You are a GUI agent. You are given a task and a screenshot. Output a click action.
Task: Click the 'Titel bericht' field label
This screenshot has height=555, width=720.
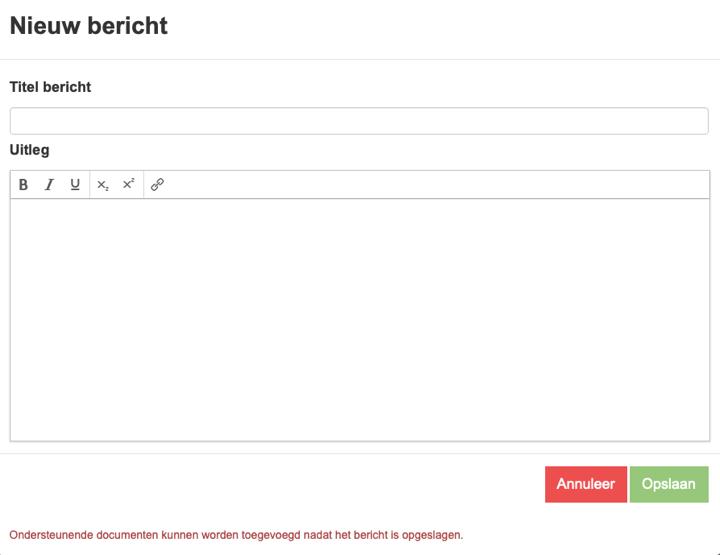pos(50,87)
